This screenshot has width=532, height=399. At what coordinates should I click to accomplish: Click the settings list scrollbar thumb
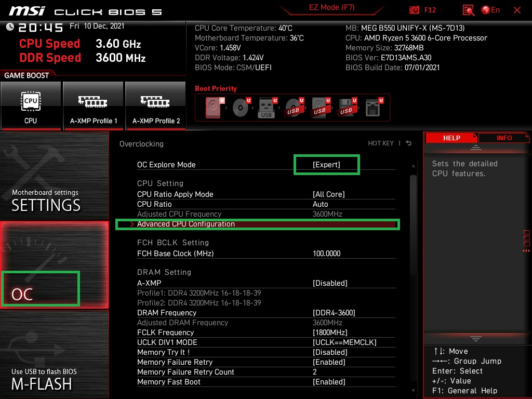[413, 225]
